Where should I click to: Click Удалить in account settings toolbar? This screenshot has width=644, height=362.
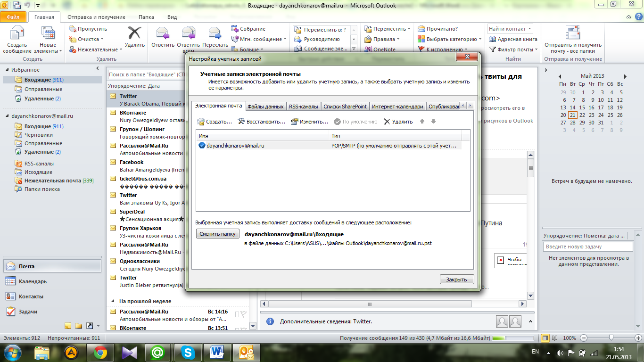[x=398, y=122]
